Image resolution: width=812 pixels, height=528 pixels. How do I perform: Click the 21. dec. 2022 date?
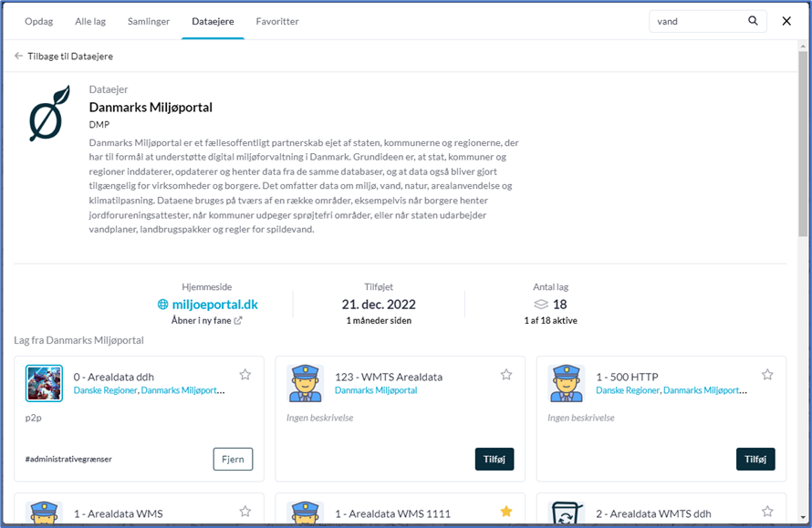point(379,305)
